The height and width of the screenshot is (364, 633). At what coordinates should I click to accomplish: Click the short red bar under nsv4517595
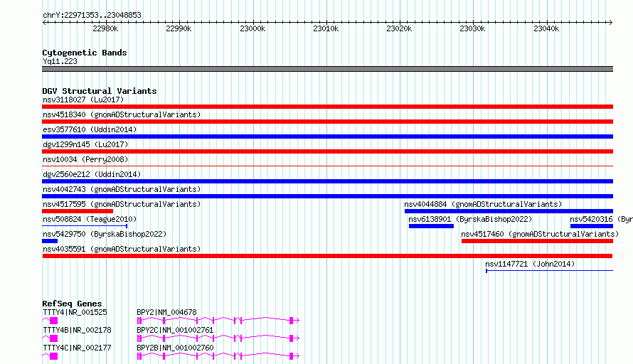pyautogui.click(x=78, y=211)
